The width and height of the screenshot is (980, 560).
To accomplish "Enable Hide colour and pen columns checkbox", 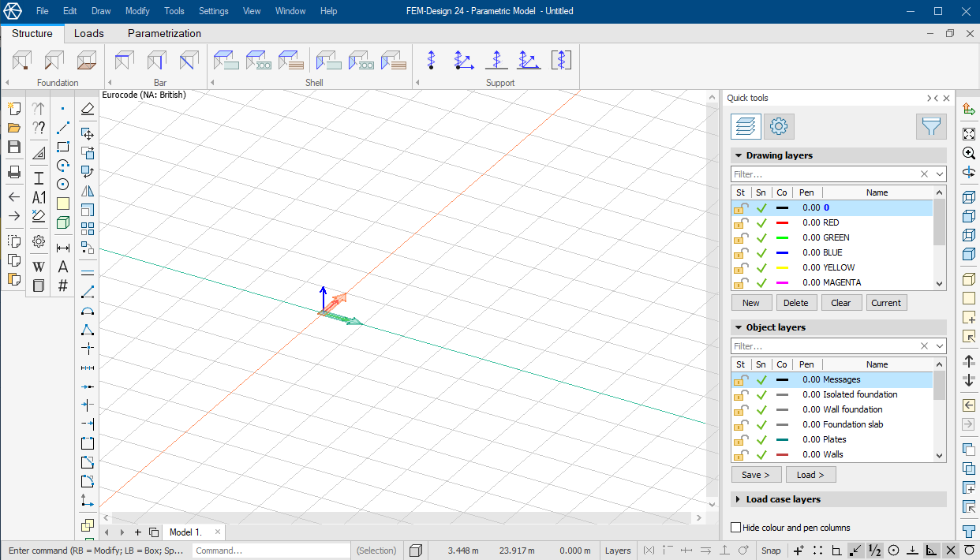I will tap(736, 528).
